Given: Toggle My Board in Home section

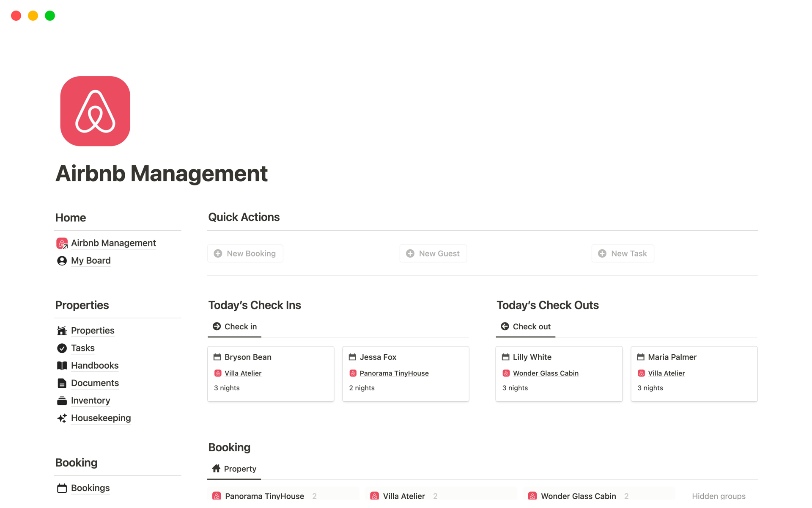Looking at the screenshot, I should [x=91, y=260].
